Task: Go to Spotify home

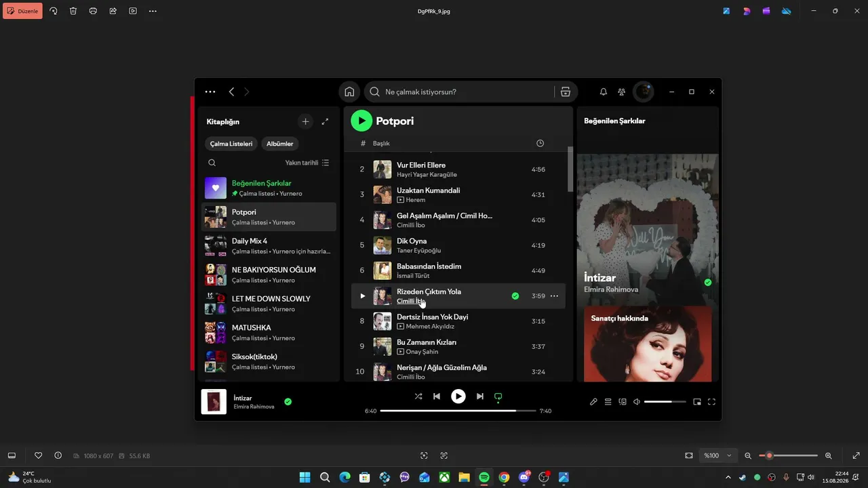Action: [349, 91]
